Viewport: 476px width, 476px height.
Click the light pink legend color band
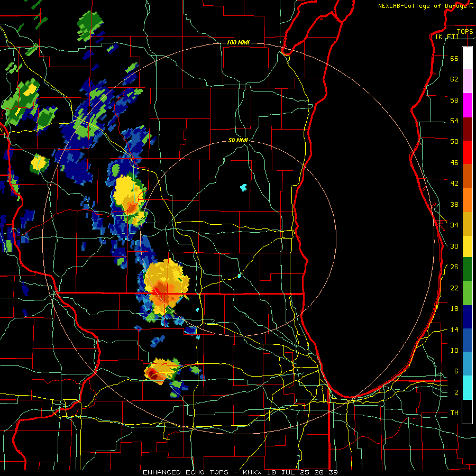tap(467, 81)
